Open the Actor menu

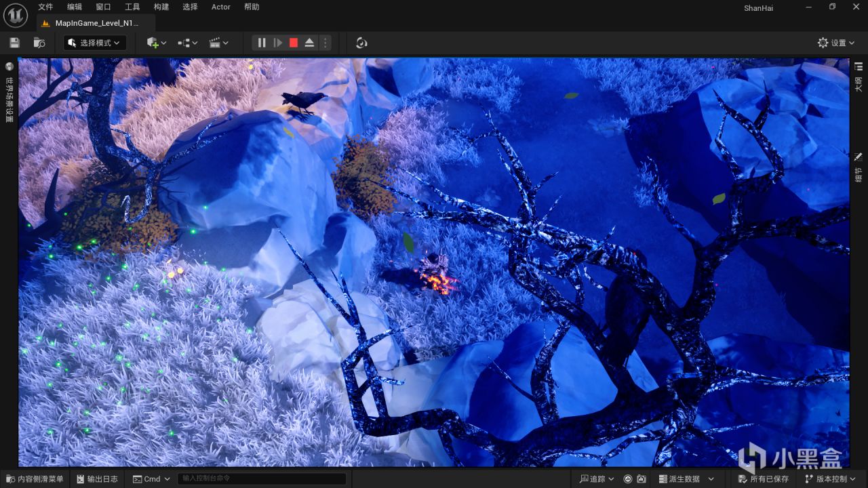point(221,7)
